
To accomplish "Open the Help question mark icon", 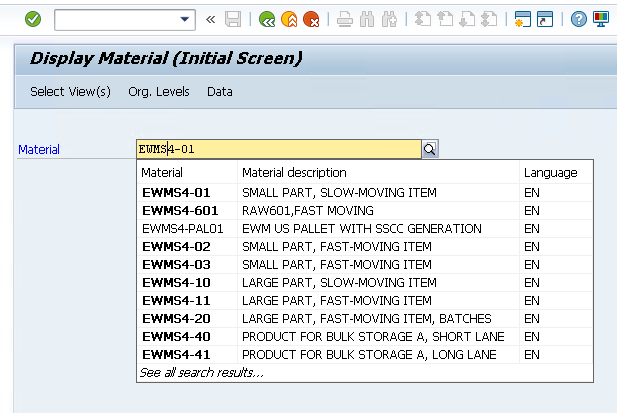I will click(579, 19).
